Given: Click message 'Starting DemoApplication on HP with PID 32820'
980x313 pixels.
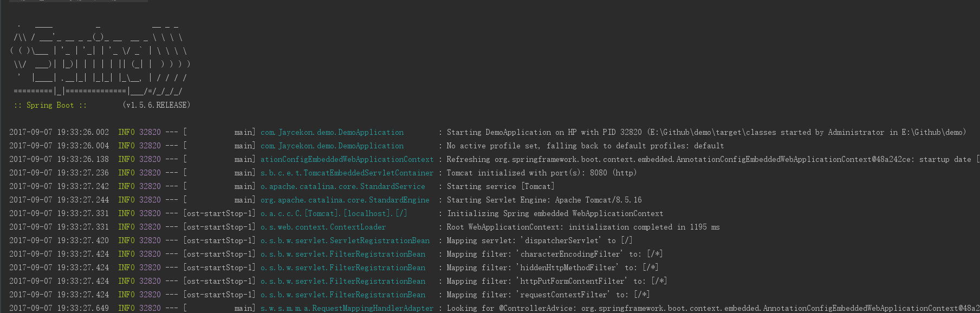Looking at the screenshot, I should click(x=544, y=132).
